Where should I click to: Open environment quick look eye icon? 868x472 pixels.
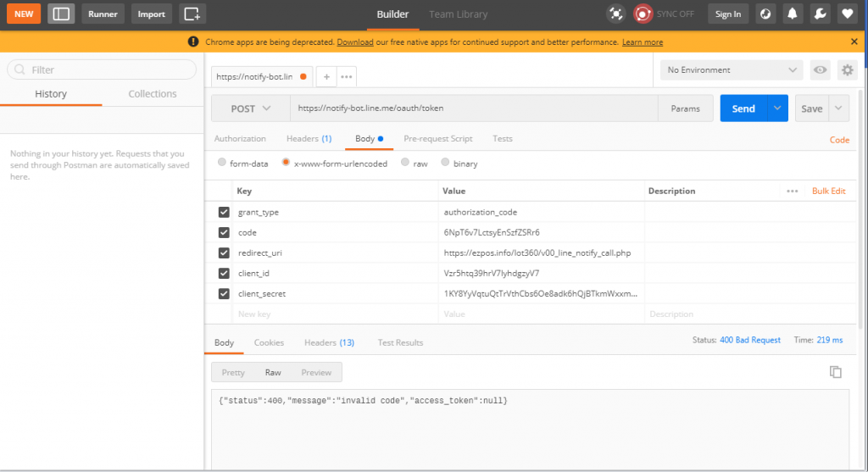(x=821, y=69)
